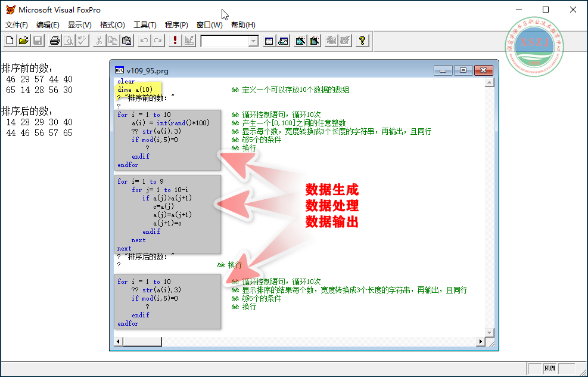Click the 'dime a(10)' code line
The width and height of the screenshot is (588, 377).
(135, 89)
